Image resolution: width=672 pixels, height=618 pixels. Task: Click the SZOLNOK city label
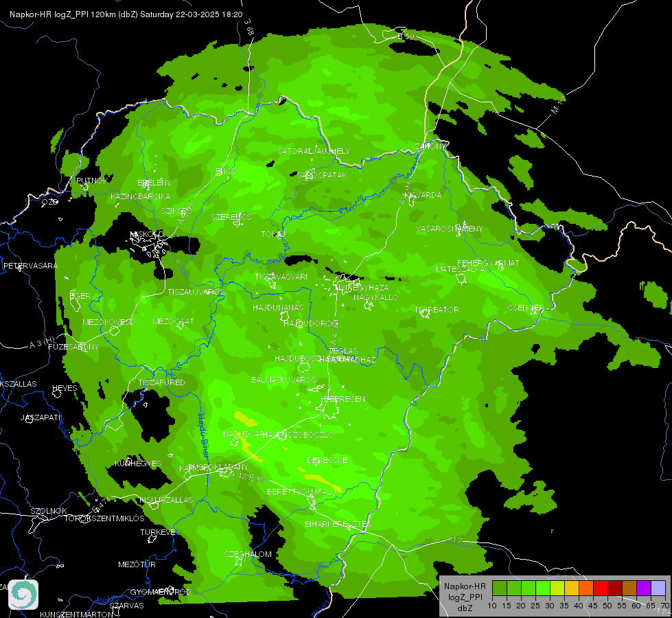tap(49, 511)
